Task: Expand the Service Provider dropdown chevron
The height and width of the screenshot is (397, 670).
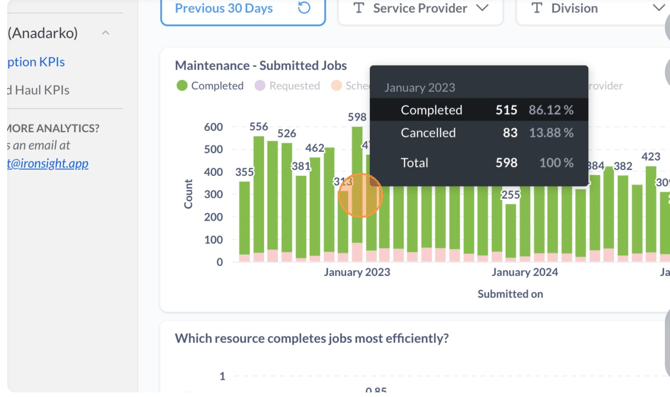Action: point(482,8)
